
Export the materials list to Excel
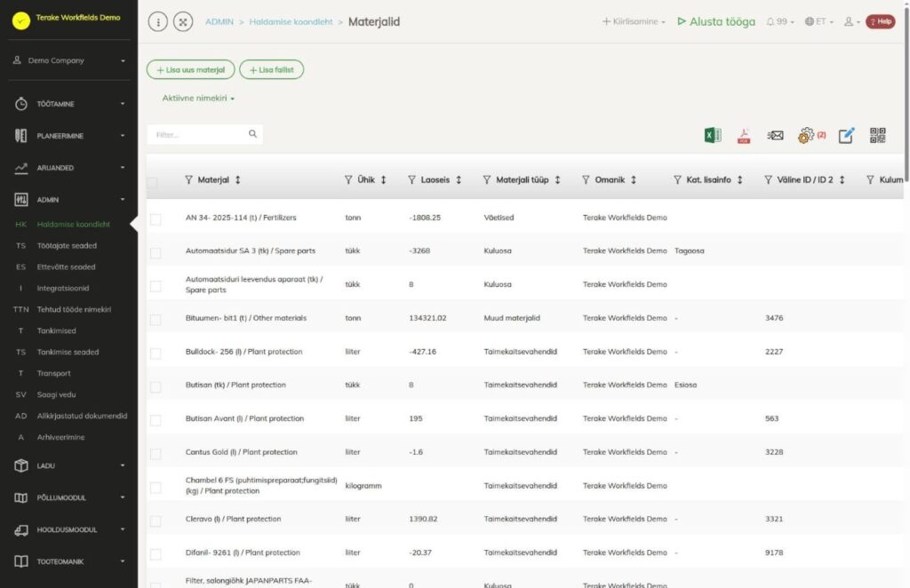tap(713, 135)
